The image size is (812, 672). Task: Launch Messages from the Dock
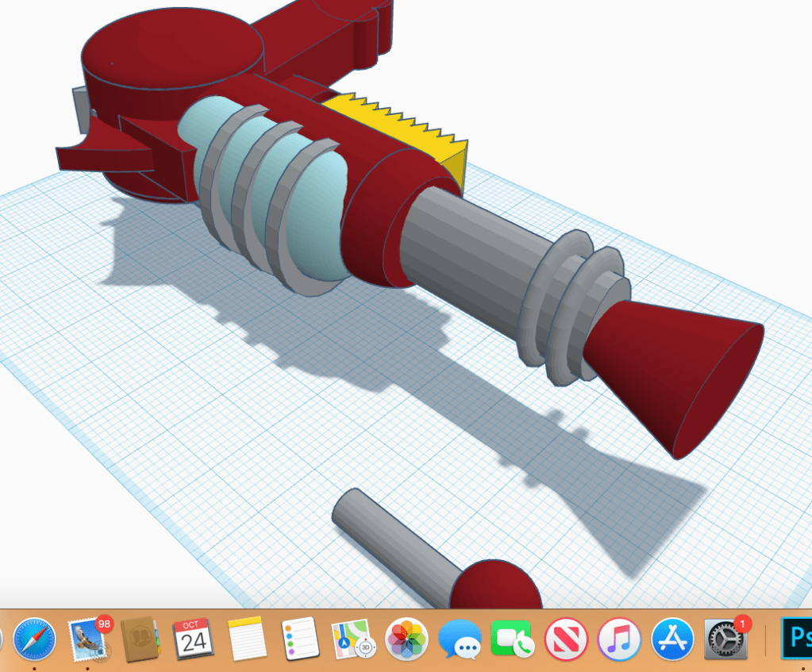pos(460,639)
